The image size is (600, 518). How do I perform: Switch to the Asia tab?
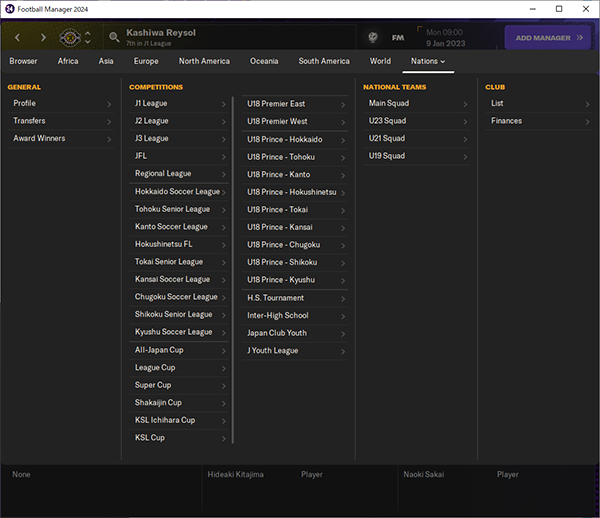point(106,61)
